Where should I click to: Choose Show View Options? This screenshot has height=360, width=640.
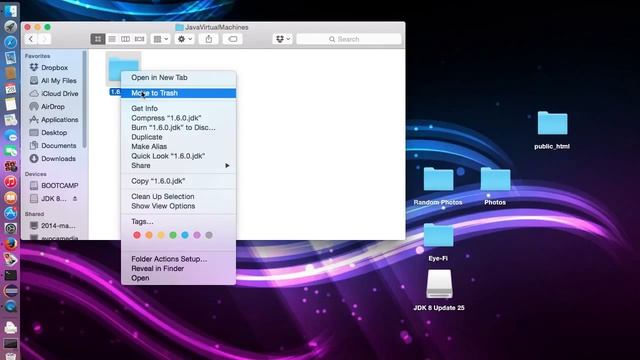pos(178,206)
